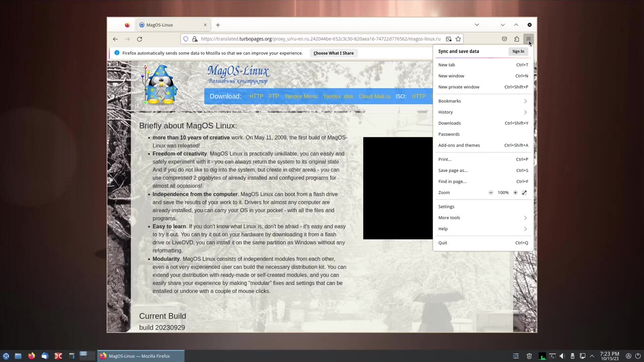Click the HTTP download link
This screenshot has width=644, height=362.
point(256,97)
